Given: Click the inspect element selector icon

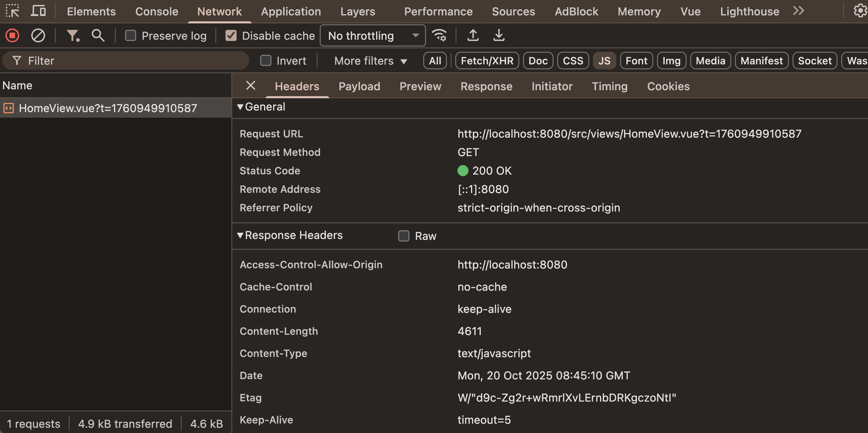Looking at the screenshot, I should point(12,11).
